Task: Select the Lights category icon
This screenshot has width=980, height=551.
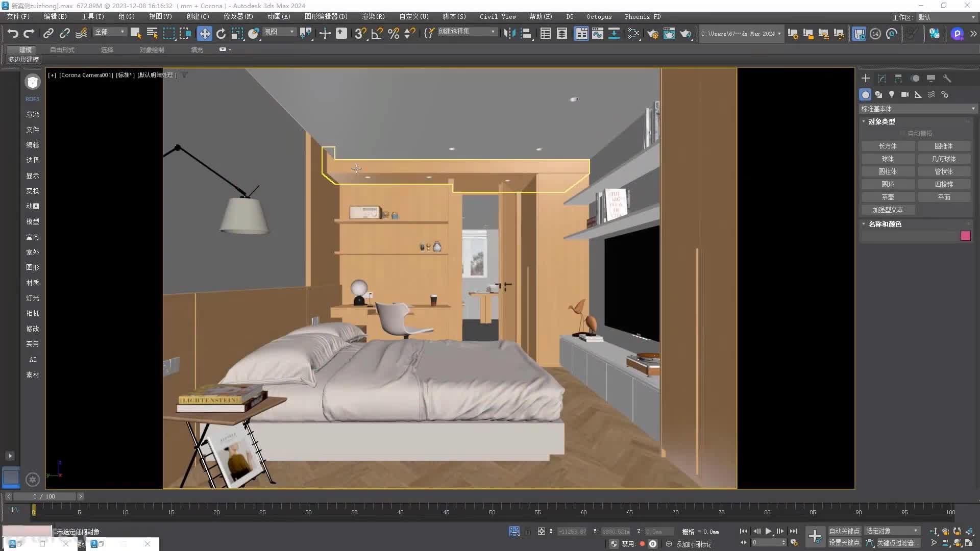Action: (x=892, y=94)
